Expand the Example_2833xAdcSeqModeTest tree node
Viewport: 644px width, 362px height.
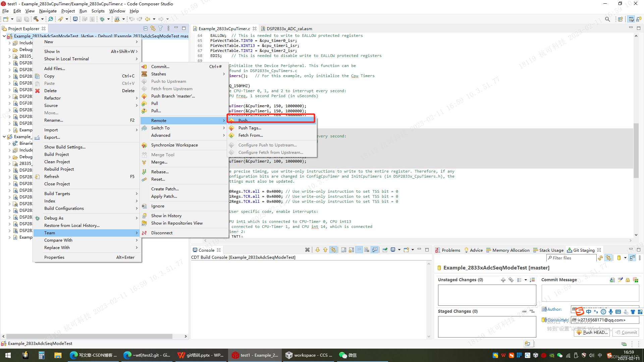click(4, 136)
